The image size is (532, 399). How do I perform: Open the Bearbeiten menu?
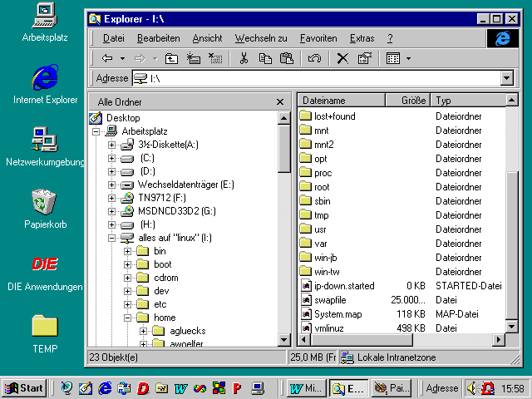pos(159,38)
